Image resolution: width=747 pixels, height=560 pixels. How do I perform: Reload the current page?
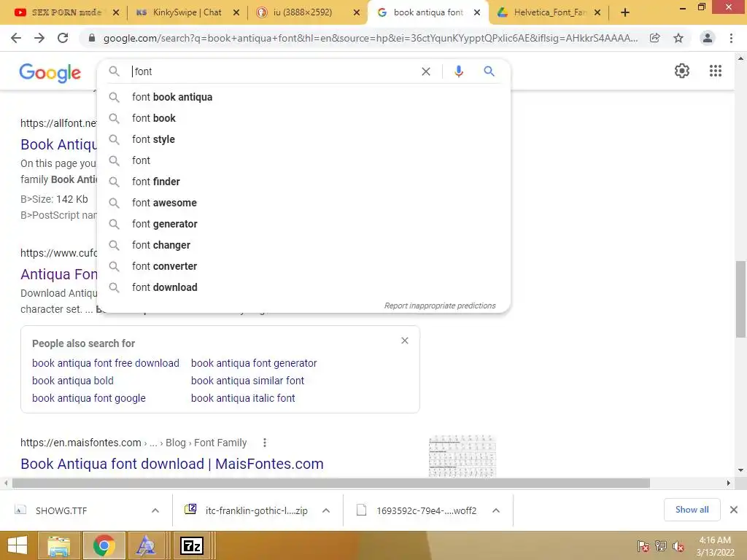point(63,38)
